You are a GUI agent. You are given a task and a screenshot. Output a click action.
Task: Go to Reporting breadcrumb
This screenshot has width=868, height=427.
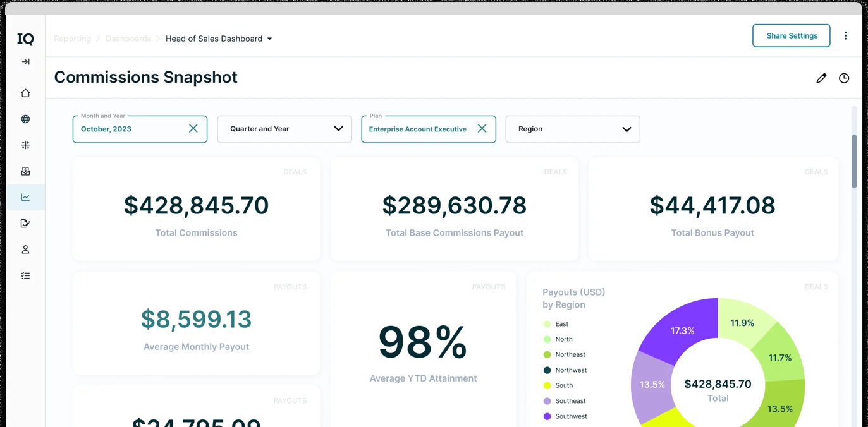tap(73, 39)
